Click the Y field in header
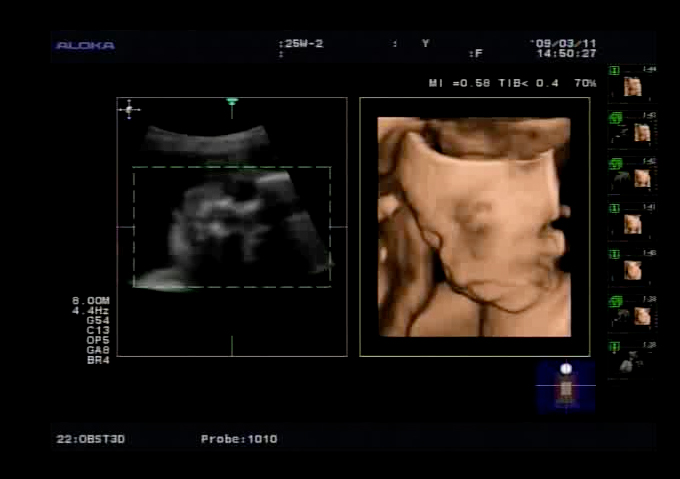Screen dimensions: 680x479 (425, 43)
